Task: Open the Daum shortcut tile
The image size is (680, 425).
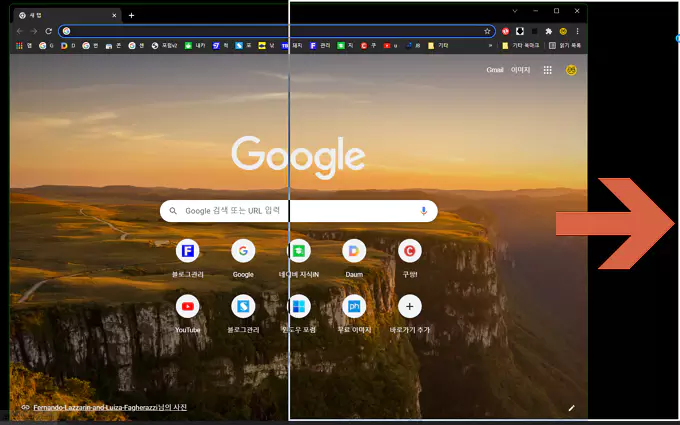Action: [354, 258]
